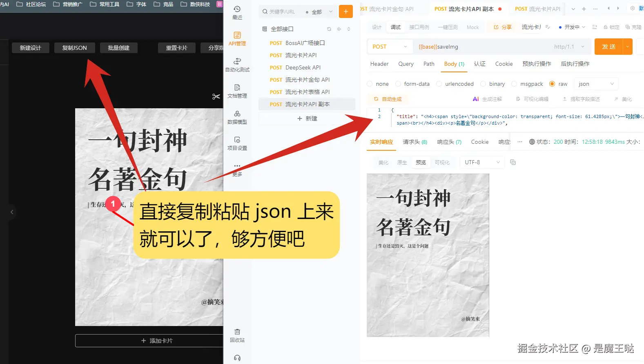Click the response toolbar three-dot icon
This screenshot has height=364, width=644.
pos(520,142)
